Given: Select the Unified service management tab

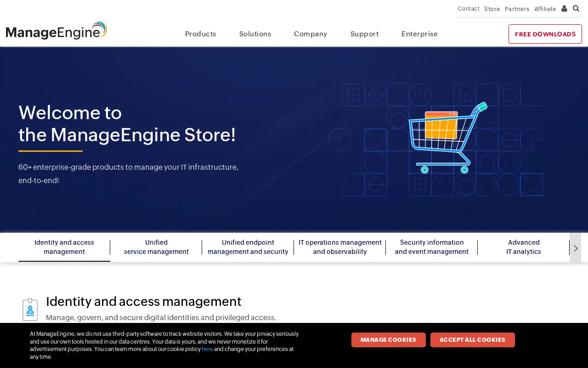Looking at the screenshot, I should (x=156, y=247).
